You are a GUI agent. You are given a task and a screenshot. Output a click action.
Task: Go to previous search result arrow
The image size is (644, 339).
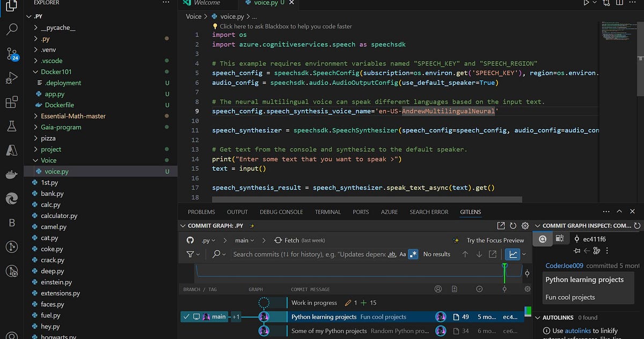click(x=465, y=254)
